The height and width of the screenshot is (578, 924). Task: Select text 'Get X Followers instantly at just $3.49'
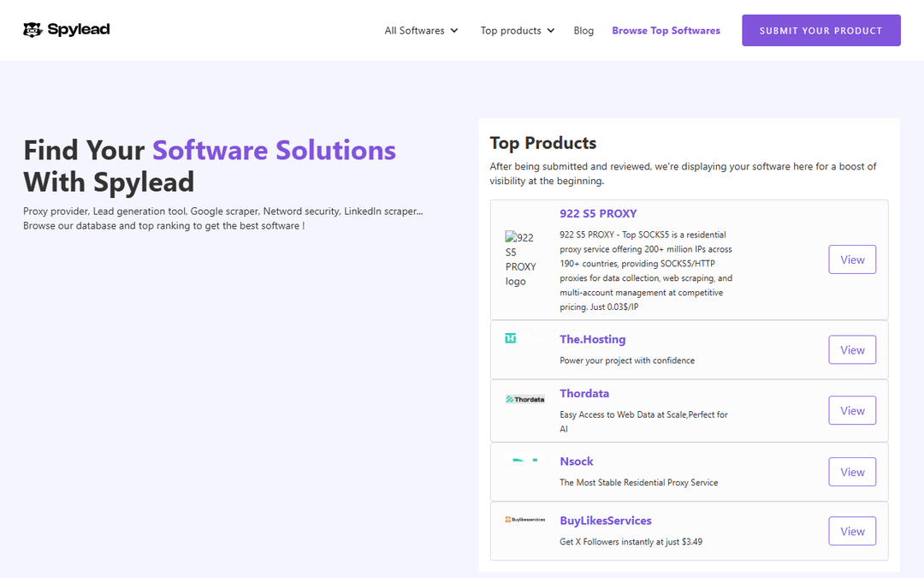pos(631,541)
